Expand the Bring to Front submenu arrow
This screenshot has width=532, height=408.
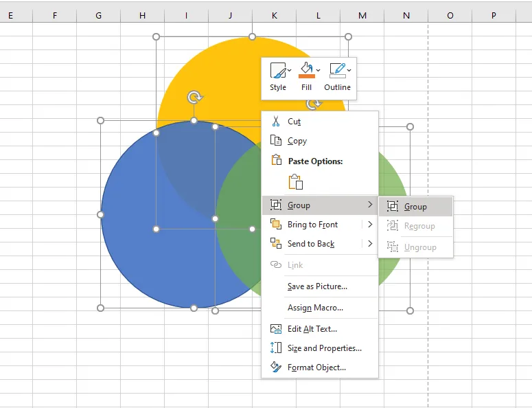tap(370, 225)
